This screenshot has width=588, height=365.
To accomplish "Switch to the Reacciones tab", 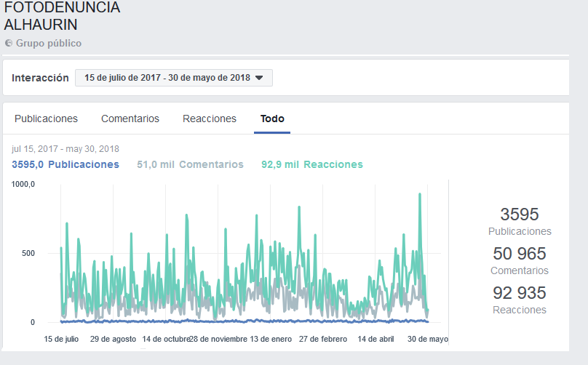I will coord(210,119).
